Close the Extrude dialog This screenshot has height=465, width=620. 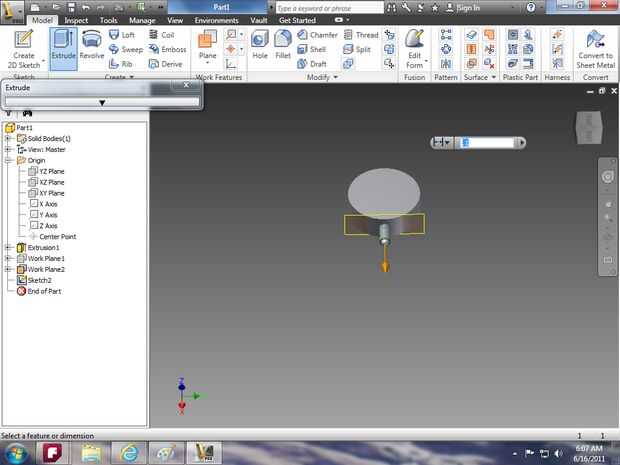(x=187, y=85)
